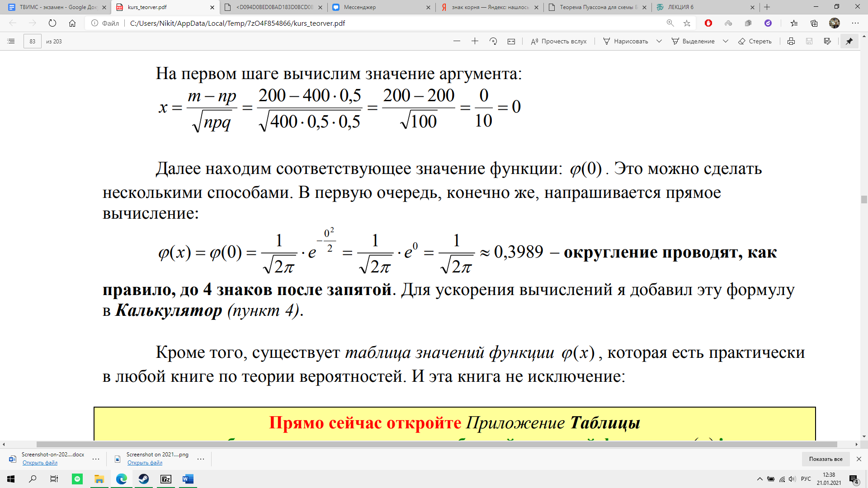Click Показать все downloads button
This screenshot has height=488, width=868.
[x=826, y=459]
